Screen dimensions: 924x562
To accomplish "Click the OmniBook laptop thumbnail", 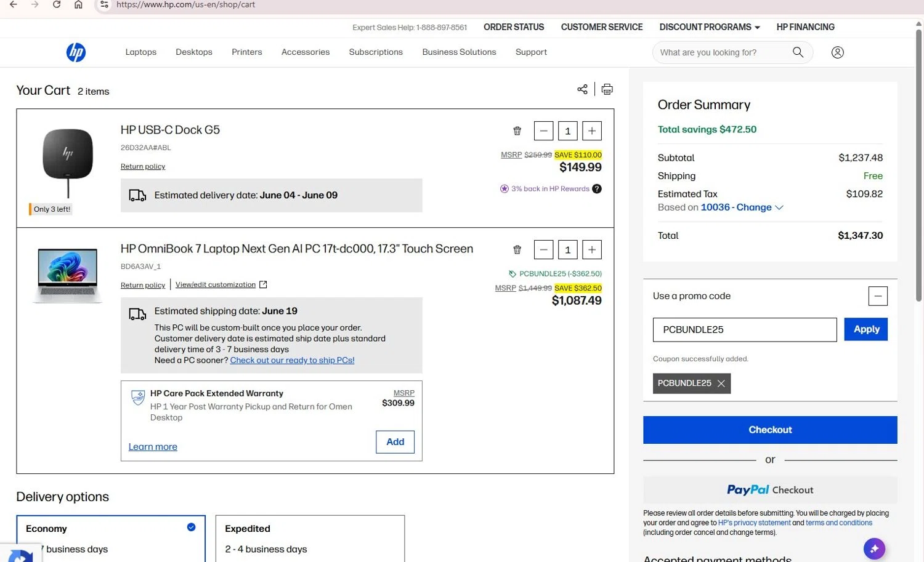I will [67, 275].
